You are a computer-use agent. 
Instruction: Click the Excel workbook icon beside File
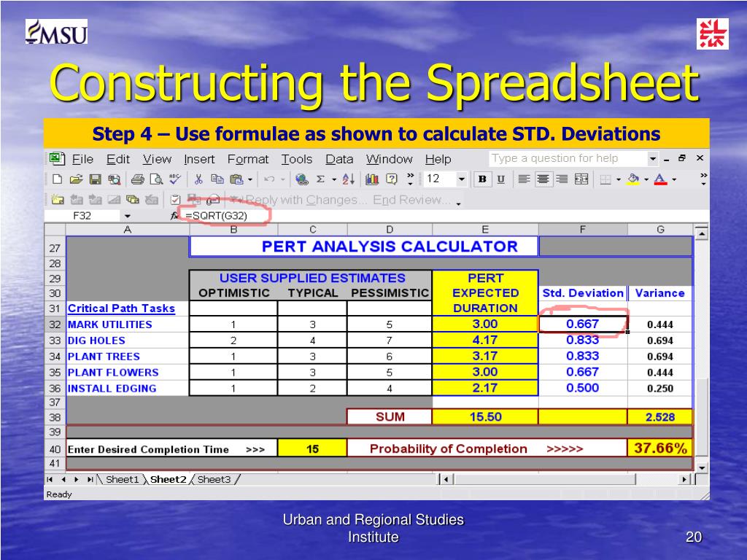[57, 158]
